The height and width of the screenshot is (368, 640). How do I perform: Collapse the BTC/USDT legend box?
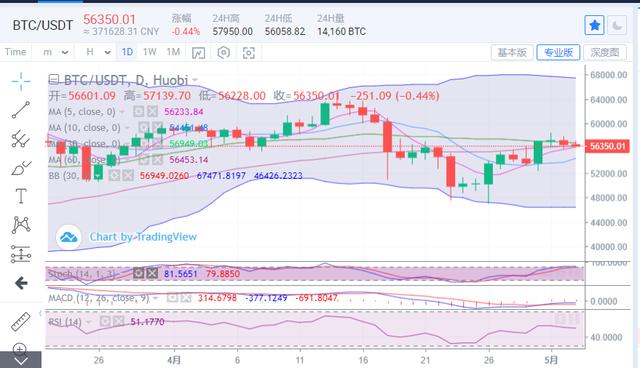pos(53,78)
